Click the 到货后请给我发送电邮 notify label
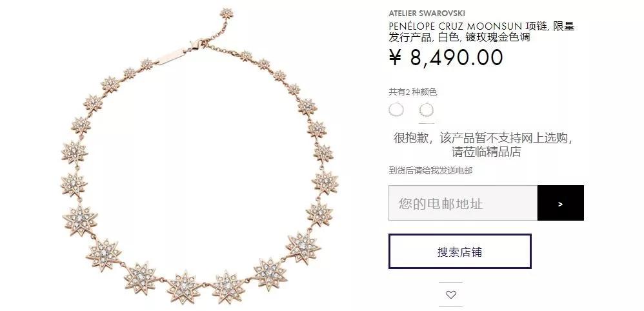The image size is (644, 311). [431, 170]
